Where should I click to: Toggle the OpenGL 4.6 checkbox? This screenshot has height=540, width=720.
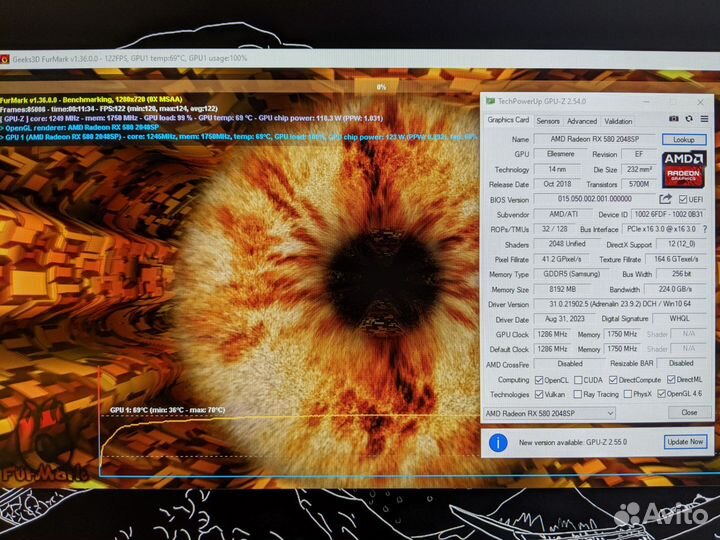661,394
